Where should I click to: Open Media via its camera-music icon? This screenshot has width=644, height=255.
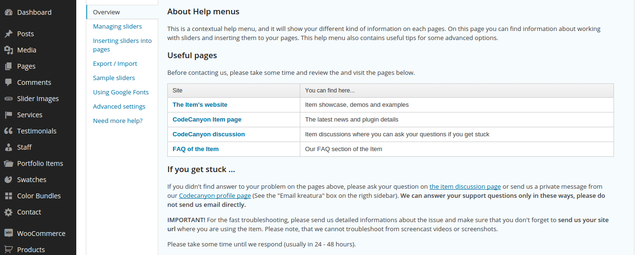9,50
